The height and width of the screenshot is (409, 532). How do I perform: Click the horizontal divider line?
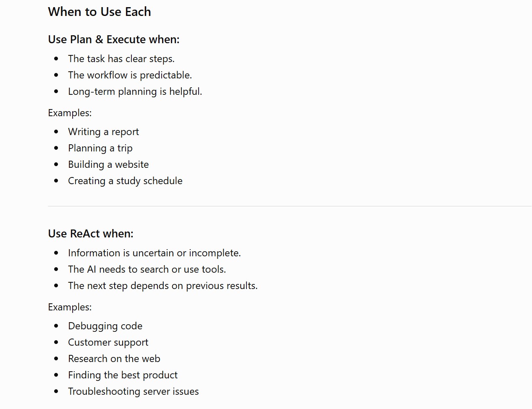tap(290, 206)
